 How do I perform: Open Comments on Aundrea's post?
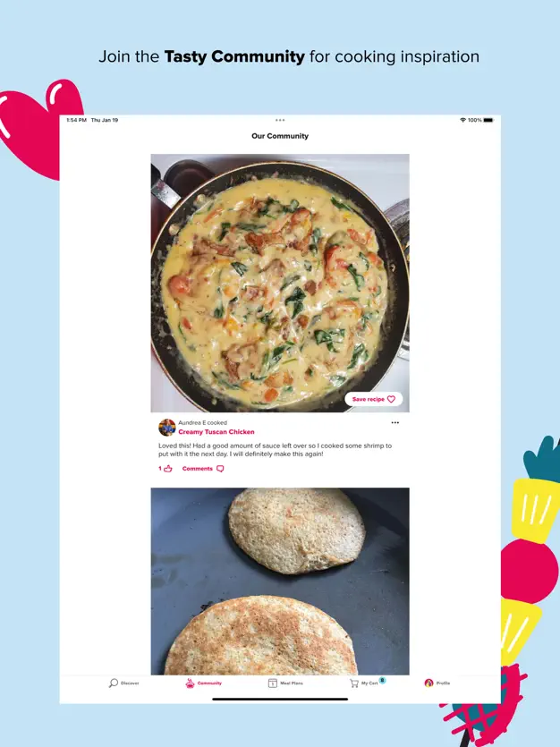[x=203, y=469]
